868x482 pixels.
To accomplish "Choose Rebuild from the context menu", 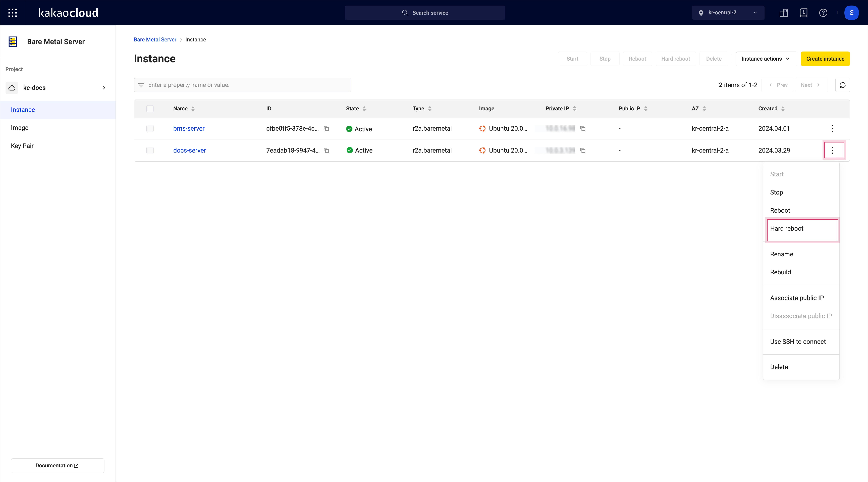I will click(x=801, y=272).
